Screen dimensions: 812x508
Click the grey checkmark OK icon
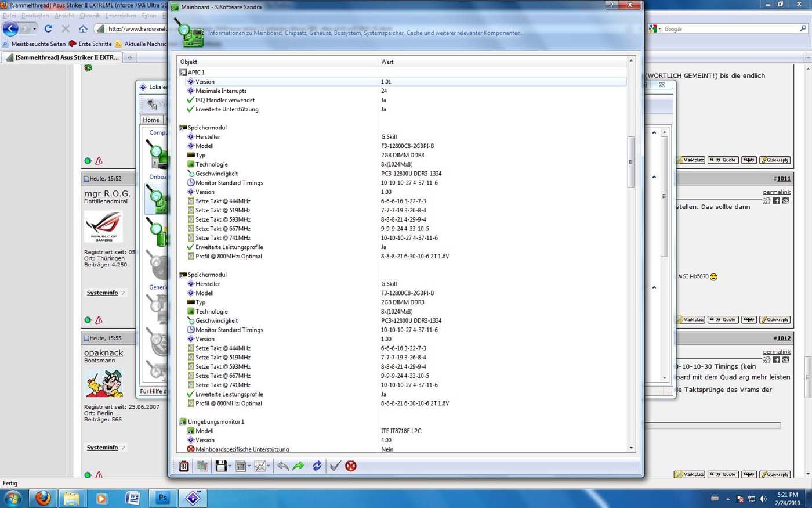(335, 466)
